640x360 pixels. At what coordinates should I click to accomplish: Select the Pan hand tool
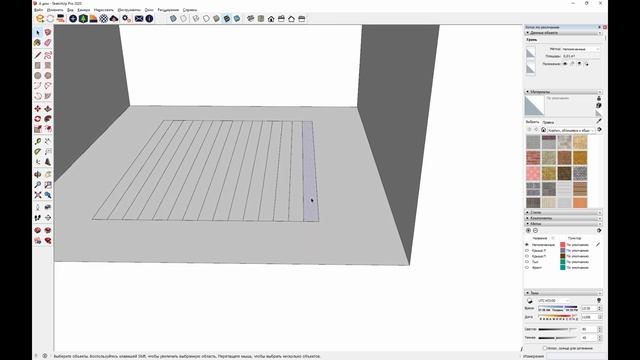point(48,175)
